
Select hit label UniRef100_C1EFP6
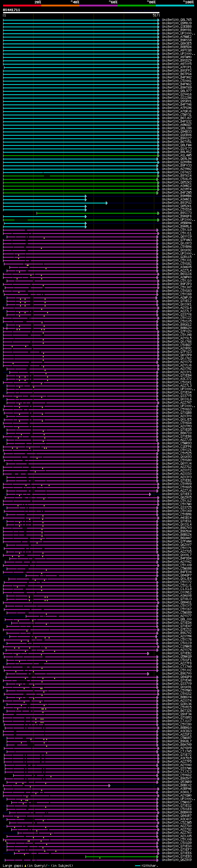(177, 447)
